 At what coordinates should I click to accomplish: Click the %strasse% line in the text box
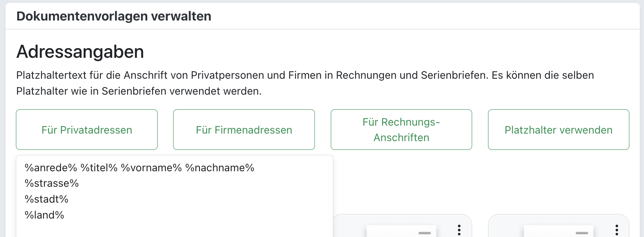[51, 183]
